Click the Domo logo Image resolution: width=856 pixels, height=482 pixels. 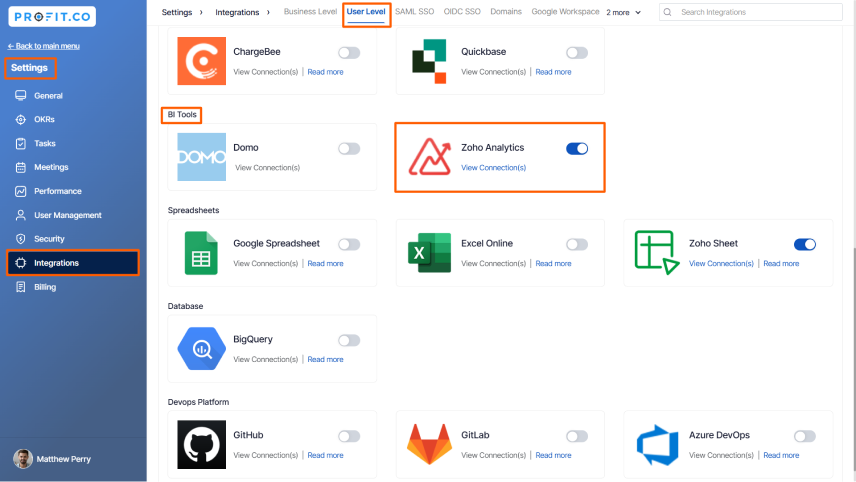click(x=201, y=157)
